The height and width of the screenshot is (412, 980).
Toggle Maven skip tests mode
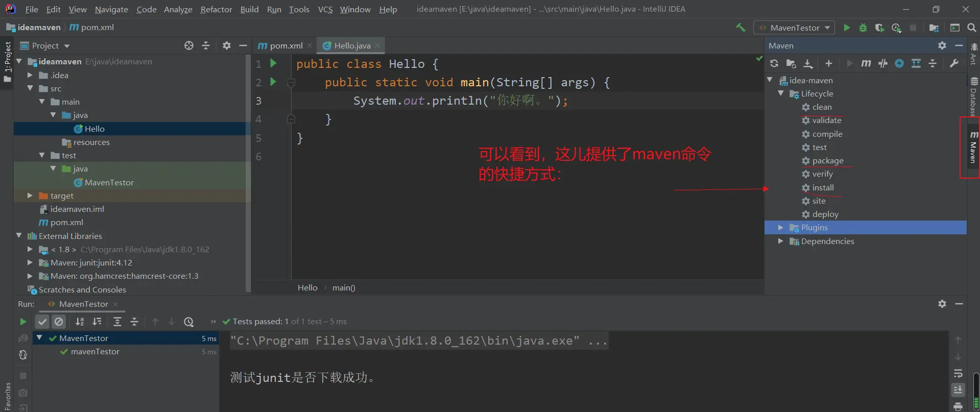pyautogui.click(x=899, y=63)
